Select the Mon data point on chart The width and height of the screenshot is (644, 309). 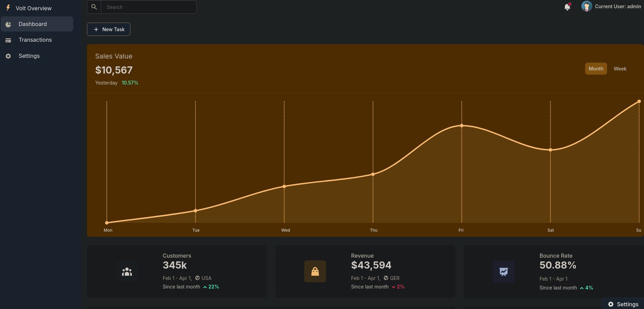tap(107, 223)
